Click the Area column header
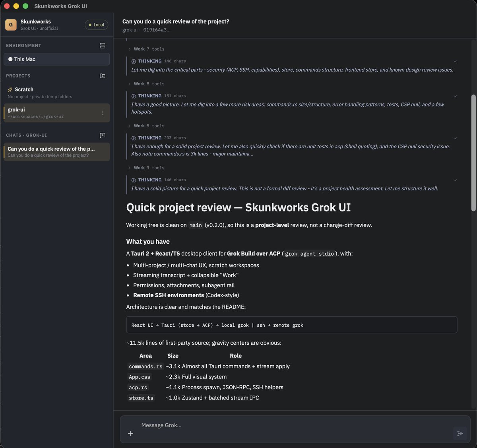Screen dimensions: 477x448 (145, 356)
